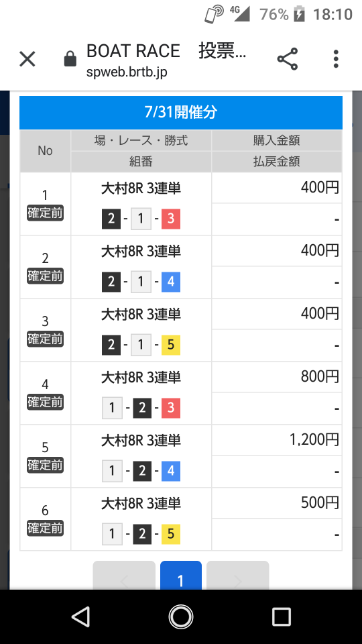Tap the 800円 amount in row 4

point(320,376)
